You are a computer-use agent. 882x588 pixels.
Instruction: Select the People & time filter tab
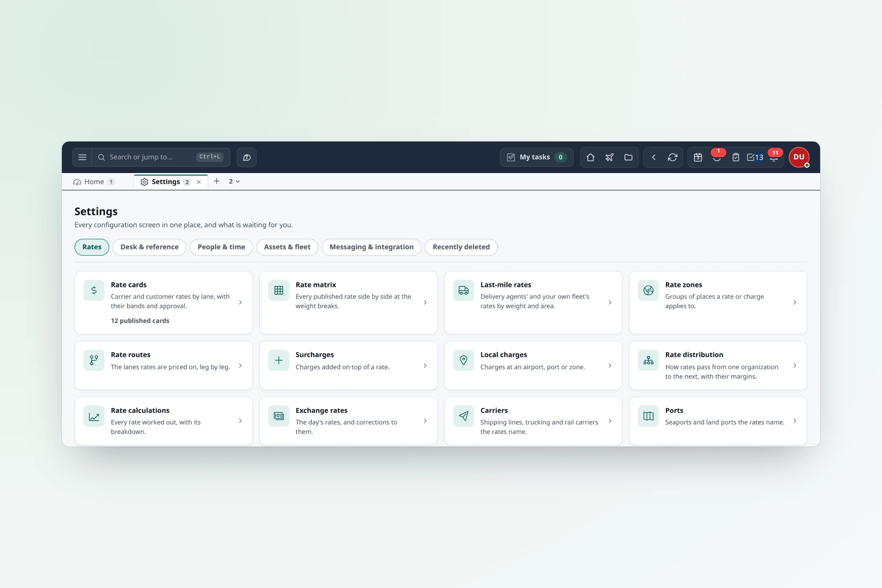coord(221,247)
